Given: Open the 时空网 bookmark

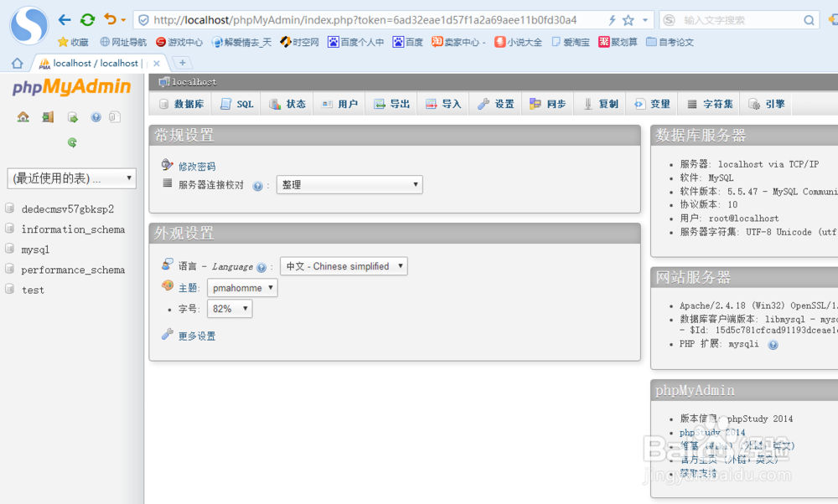Looking at the screenshot, I should pyautogui.click(x=300, y=42).
